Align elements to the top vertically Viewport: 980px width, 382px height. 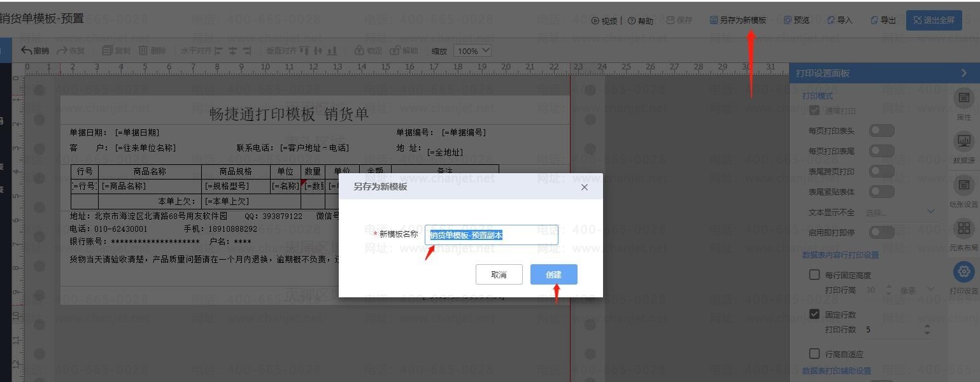304,50
